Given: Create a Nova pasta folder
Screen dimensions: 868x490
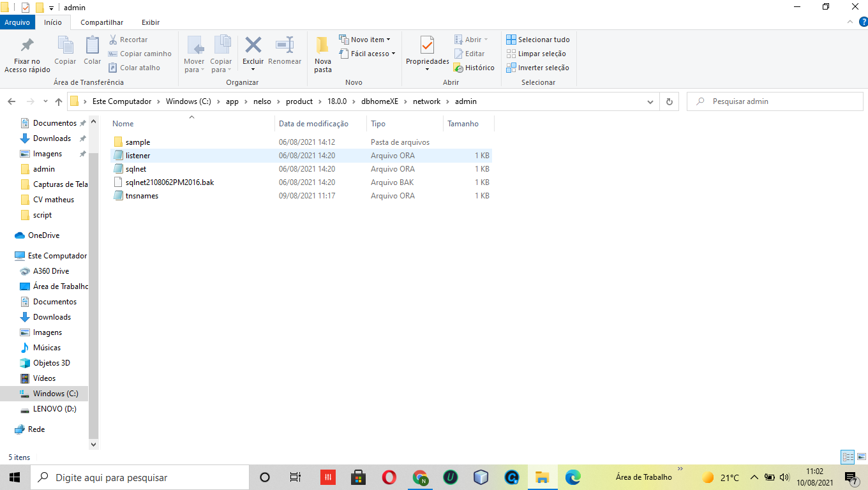Looking at the screenshot, I should [x=323, y=54].
